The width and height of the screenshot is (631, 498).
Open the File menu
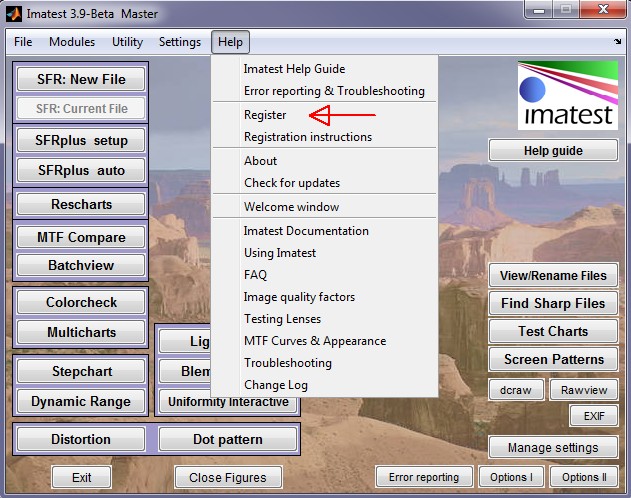point(23,42)
